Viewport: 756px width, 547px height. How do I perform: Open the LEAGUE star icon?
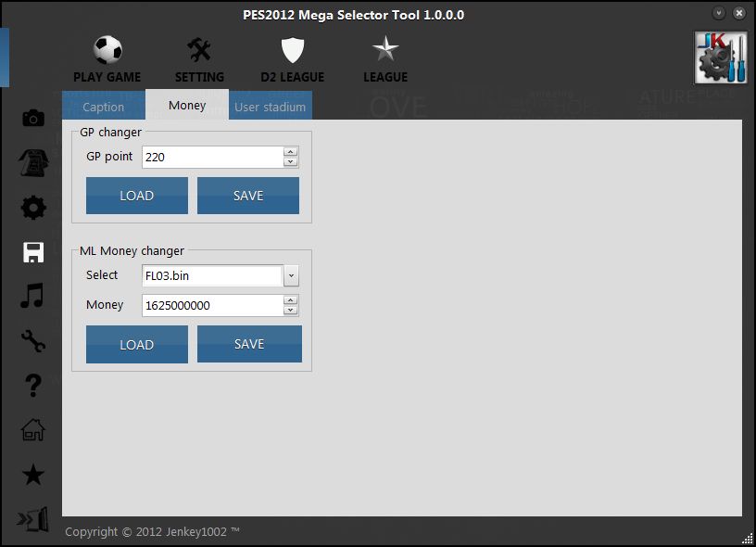tap(385, 50)
